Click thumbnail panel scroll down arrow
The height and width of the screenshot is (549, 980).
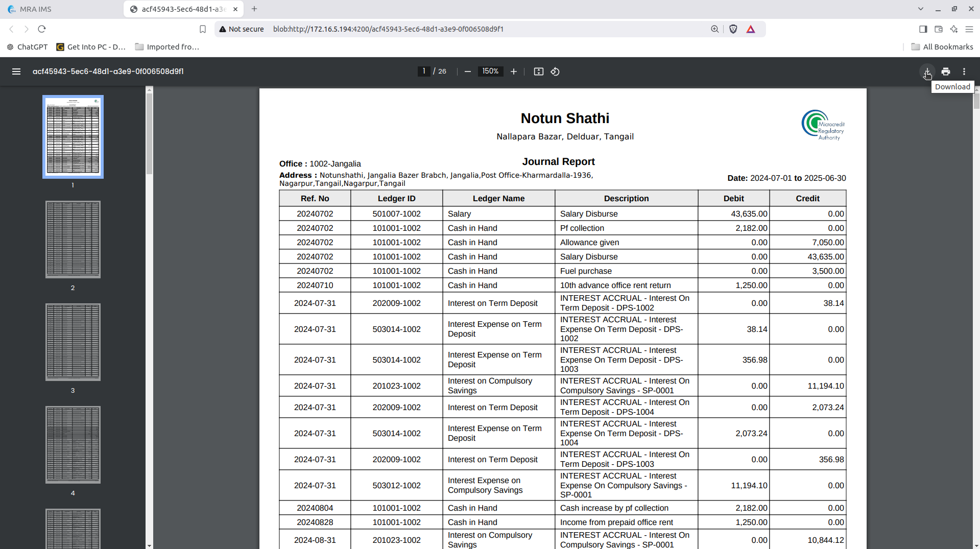(149, 545)
